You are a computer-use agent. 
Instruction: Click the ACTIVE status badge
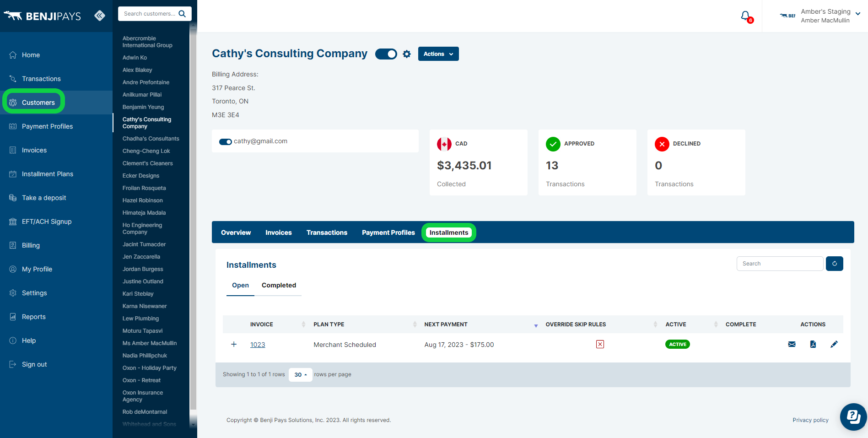click(x=677, y=344)
